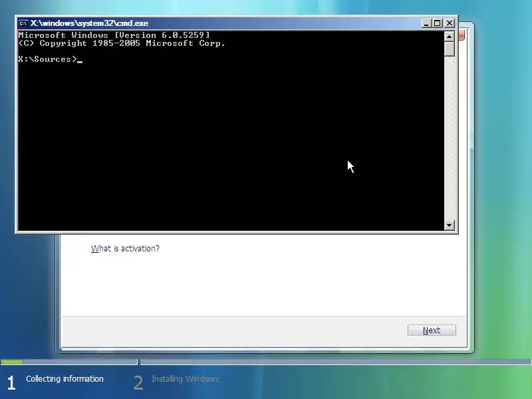Click the 'Installing Windows' step label
Viewport: 532px width, 399px height.
tap(186, 378)
